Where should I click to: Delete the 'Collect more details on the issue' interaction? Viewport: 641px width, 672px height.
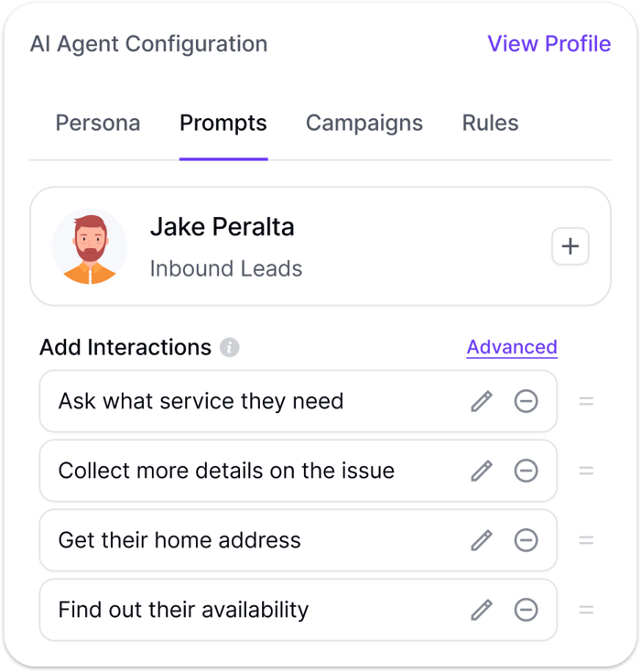pyautogui.click(x=526, y=471)
